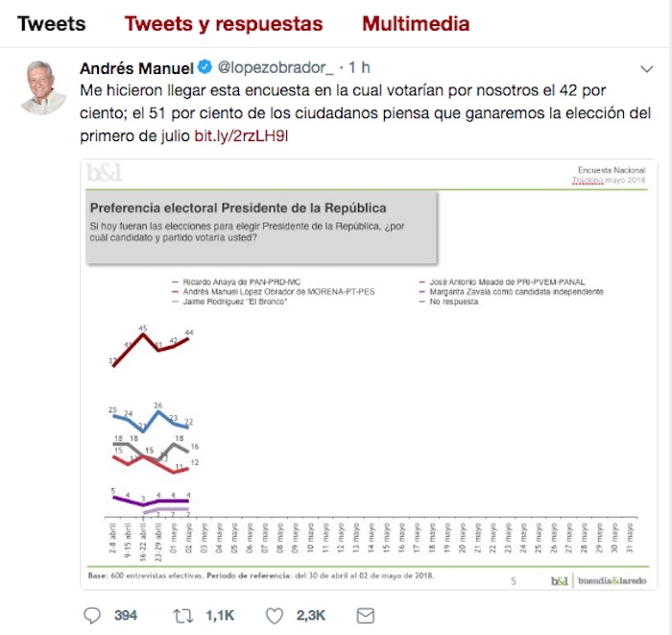Click the envelope direct message icon
The height and width of the screenshot is (635, 672).
tap(366, 615)
